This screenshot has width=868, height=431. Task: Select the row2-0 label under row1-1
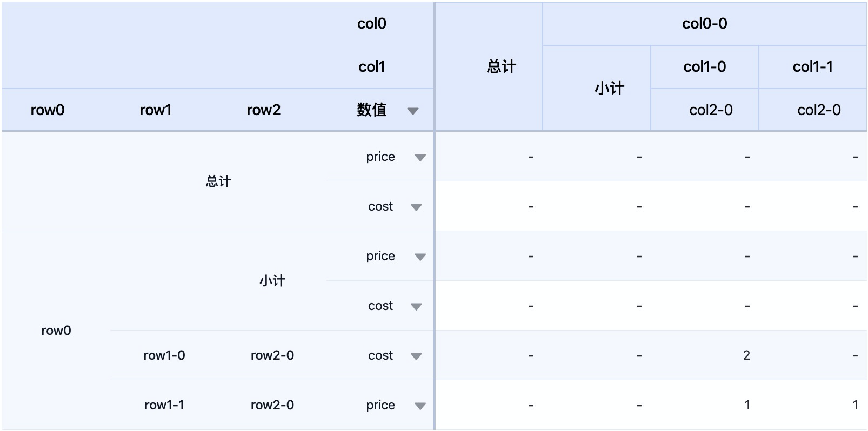272,405
